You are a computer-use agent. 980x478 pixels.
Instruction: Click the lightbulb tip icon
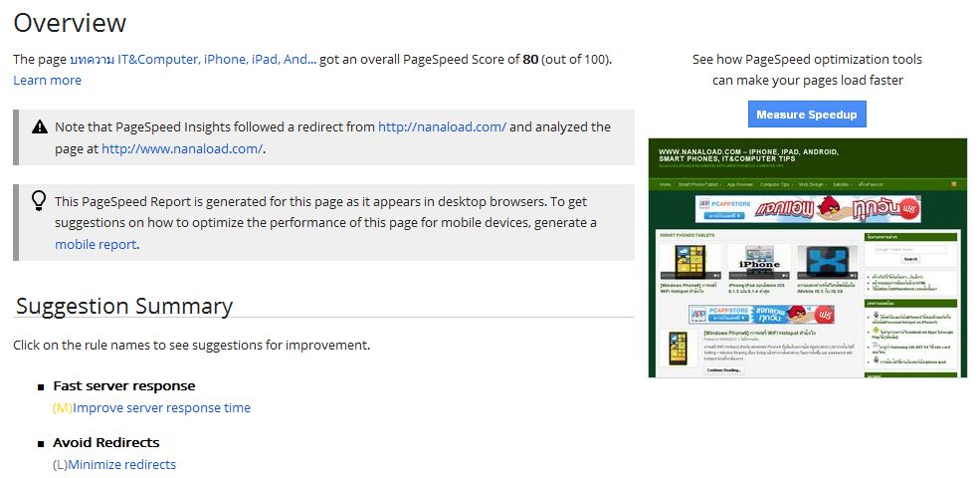(39, 201)
